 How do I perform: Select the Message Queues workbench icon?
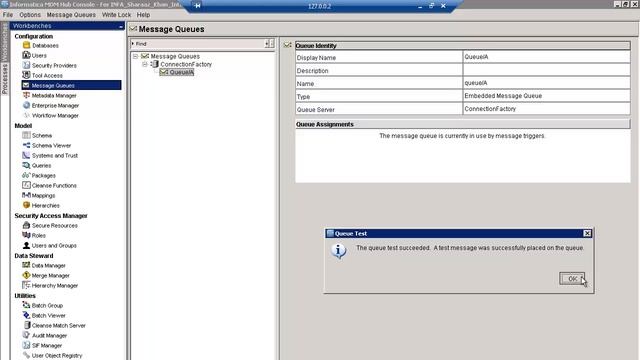27,85
